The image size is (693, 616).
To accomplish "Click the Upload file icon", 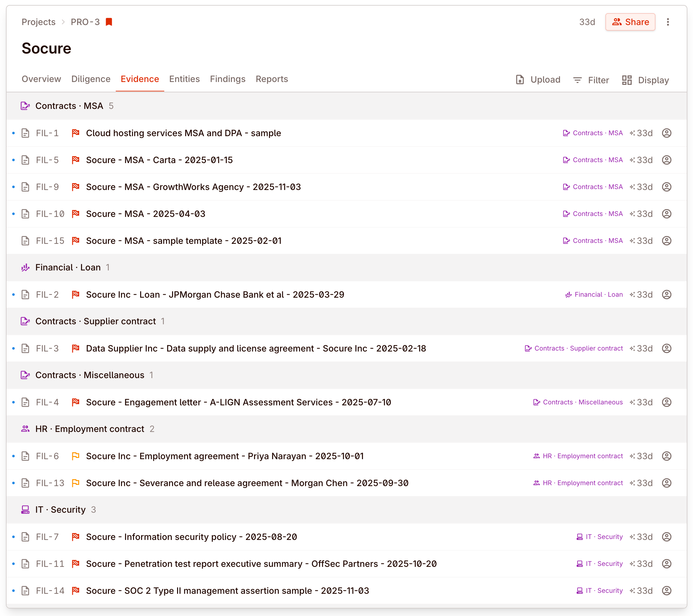I will pos(520,80).
